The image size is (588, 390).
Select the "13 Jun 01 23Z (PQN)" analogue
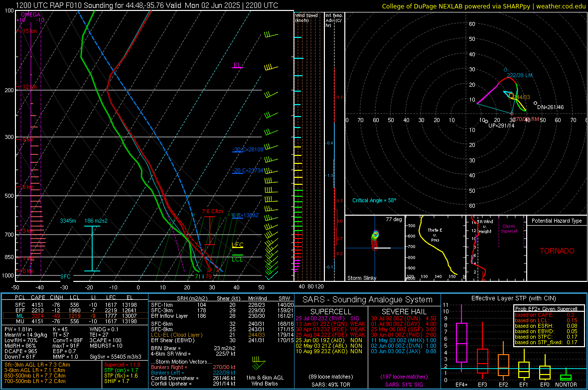coord(330,324)
